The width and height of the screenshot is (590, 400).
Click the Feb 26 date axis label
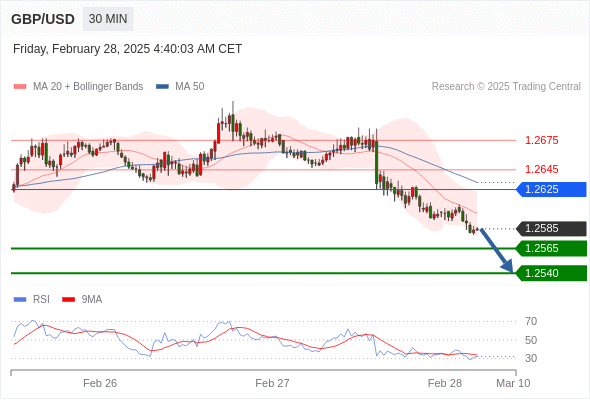pos(100,383)
